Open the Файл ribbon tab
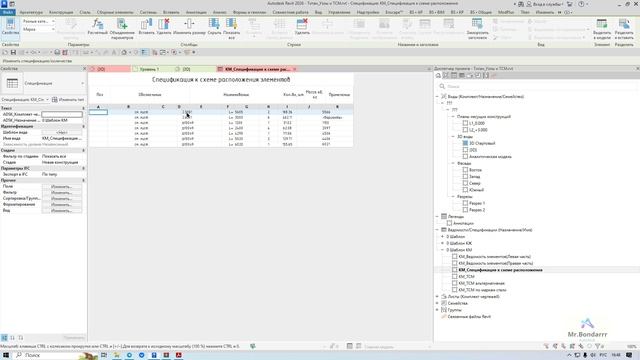This screenshot has height=360, width=640. click(x=7, y=12)
